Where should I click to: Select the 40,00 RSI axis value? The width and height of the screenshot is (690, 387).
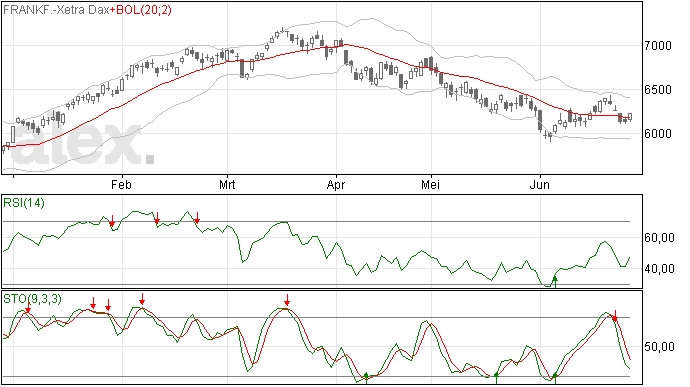pyautogui.click(x=659, y=269)
